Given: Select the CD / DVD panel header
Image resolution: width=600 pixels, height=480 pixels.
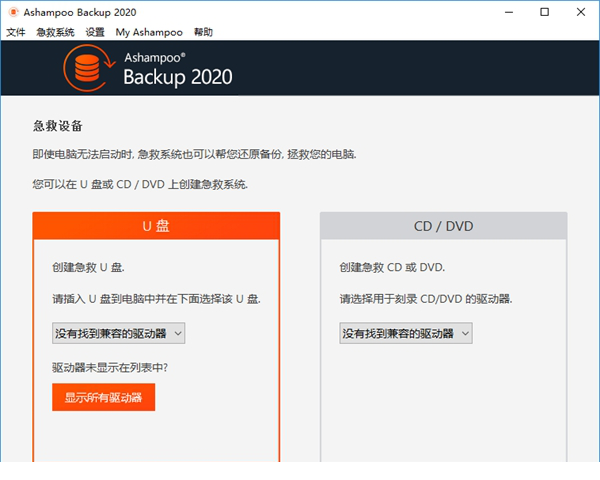Looking at the screenshot, I should 443,226.
